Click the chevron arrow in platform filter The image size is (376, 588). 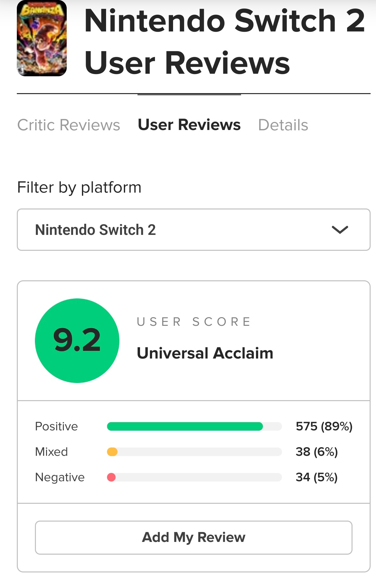(x=340, y=229)
